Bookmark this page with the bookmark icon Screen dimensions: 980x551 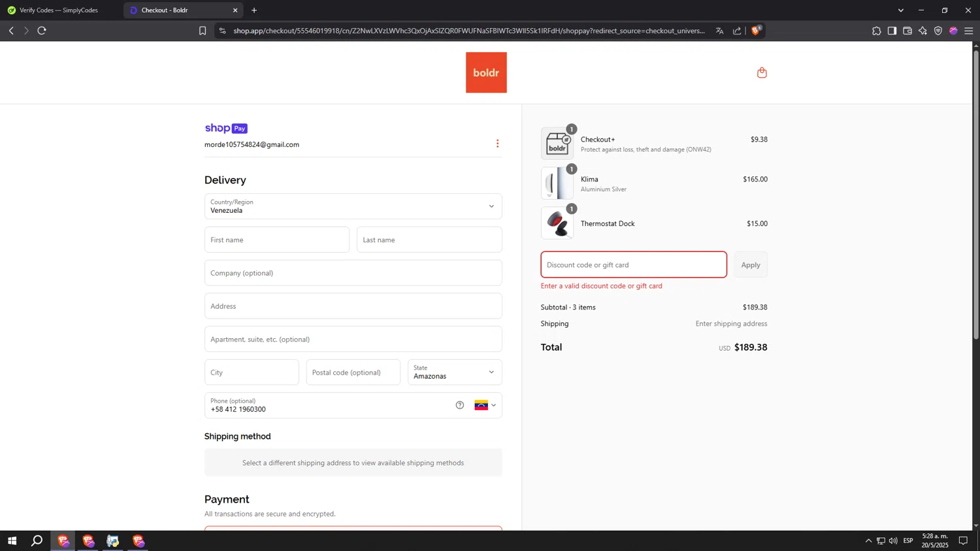(203, 31)
